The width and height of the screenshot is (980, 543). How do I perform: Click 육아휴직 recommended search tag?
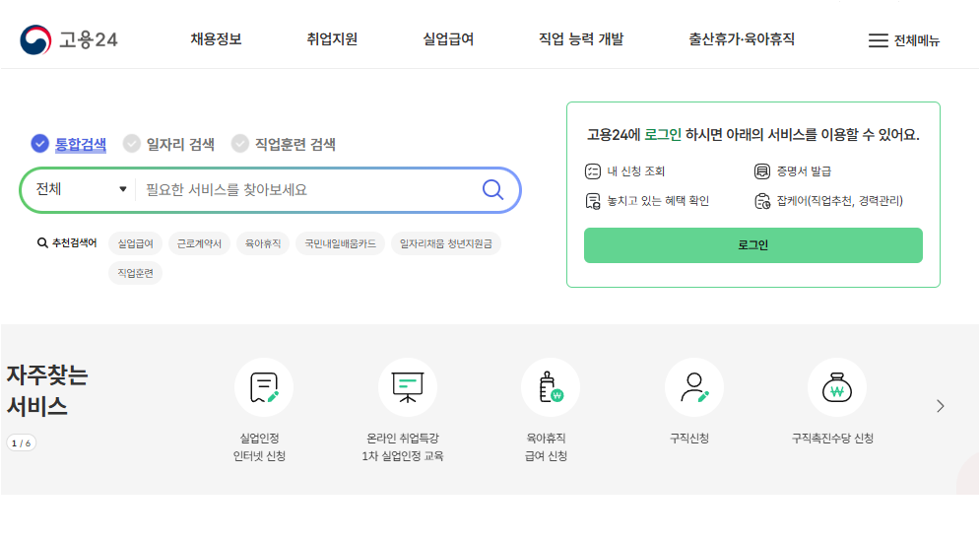(x=263, y=243)
